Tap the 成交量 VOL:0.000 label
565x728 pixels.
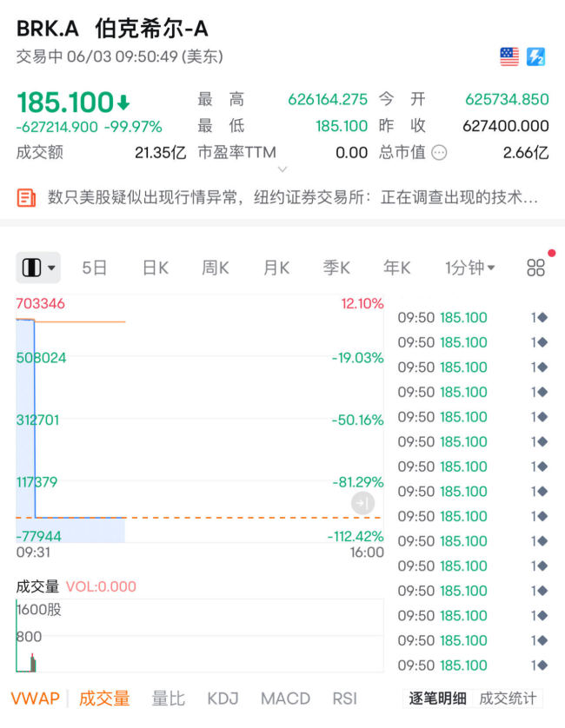coord(76,586)
